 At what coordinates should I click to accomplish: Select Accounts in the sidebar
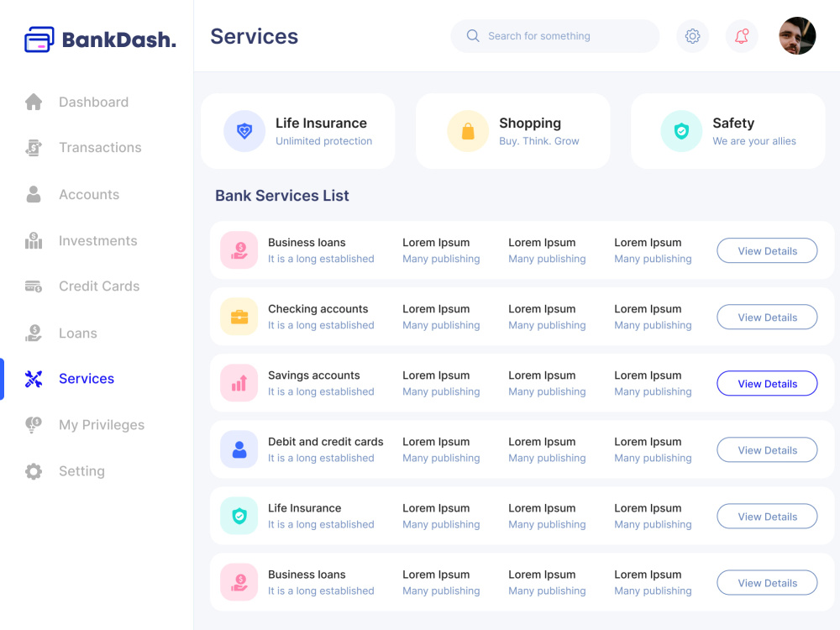coord(89,195)
